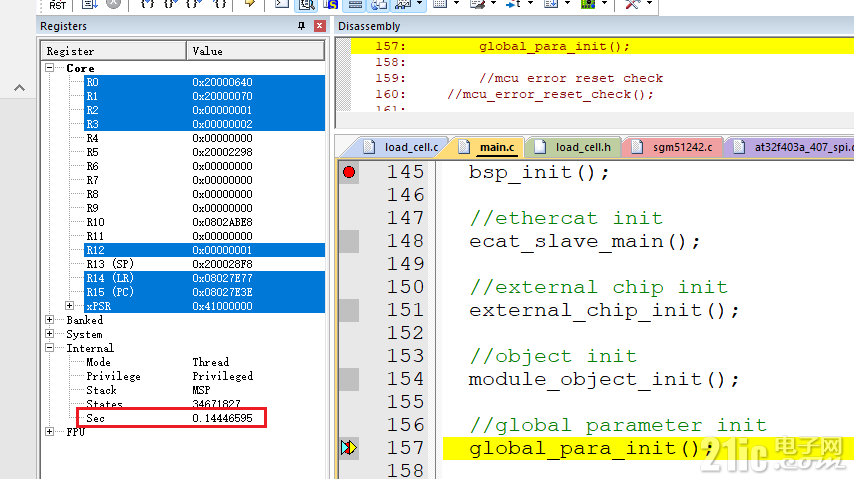
Task: Select register R0 row
Action: [205, 82]
